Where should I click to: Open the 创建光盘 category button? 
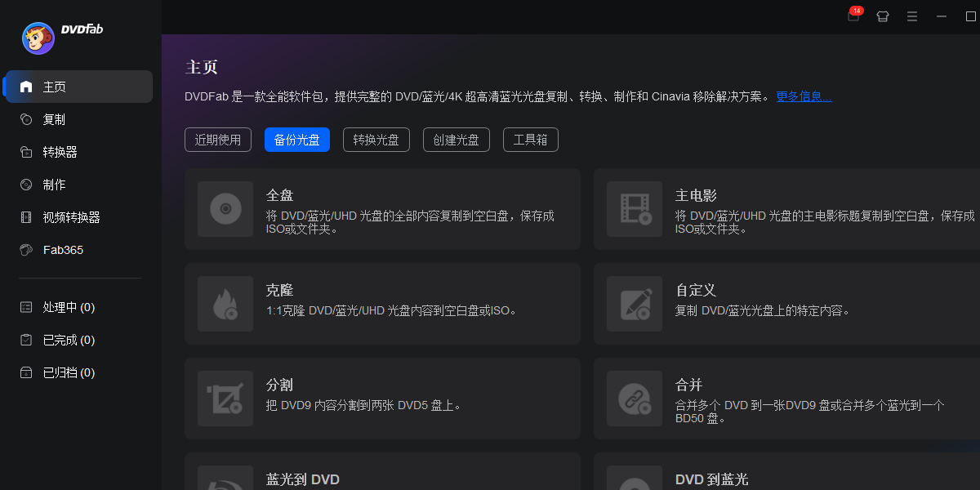click(456, 140)
